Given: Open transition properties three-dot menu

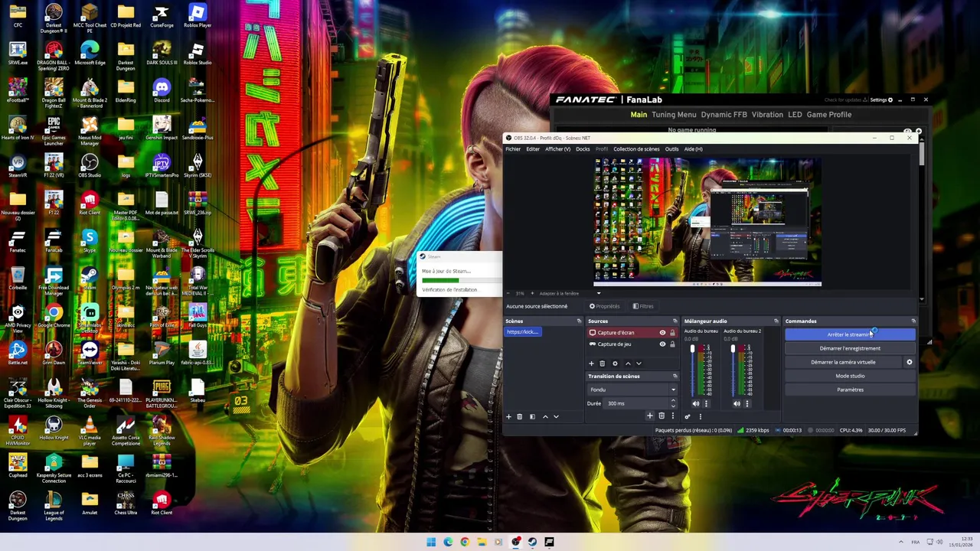Looking at the screenshot, I should click(x=673, y=416).
